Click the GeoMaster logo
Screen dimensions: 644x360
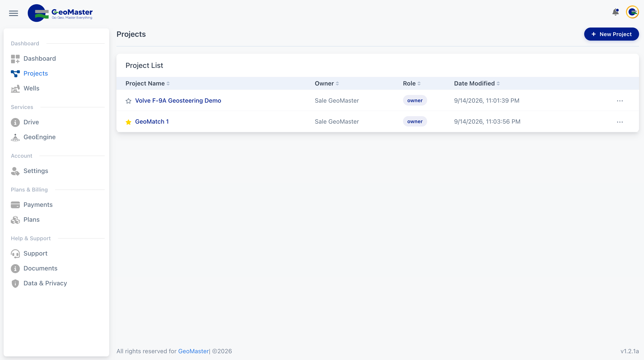(x=60, y=13)
